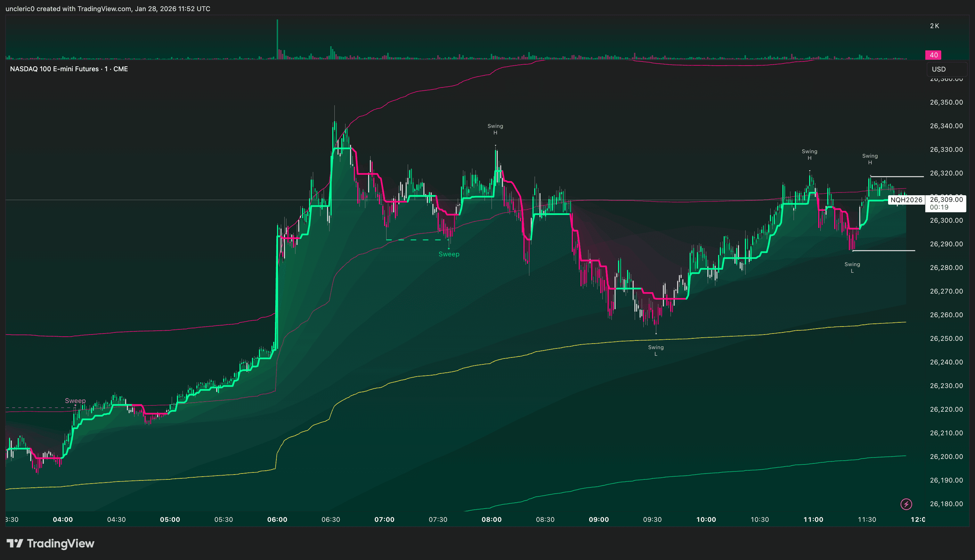Click the Swing L label near 11:30
This screenshot has width=975, height=560.
tap(852, 267)
